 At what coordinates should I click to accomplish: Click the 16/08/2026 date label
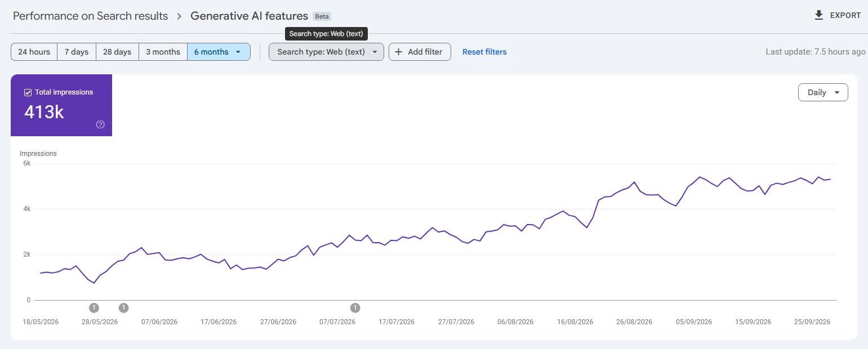click(575, 322)
